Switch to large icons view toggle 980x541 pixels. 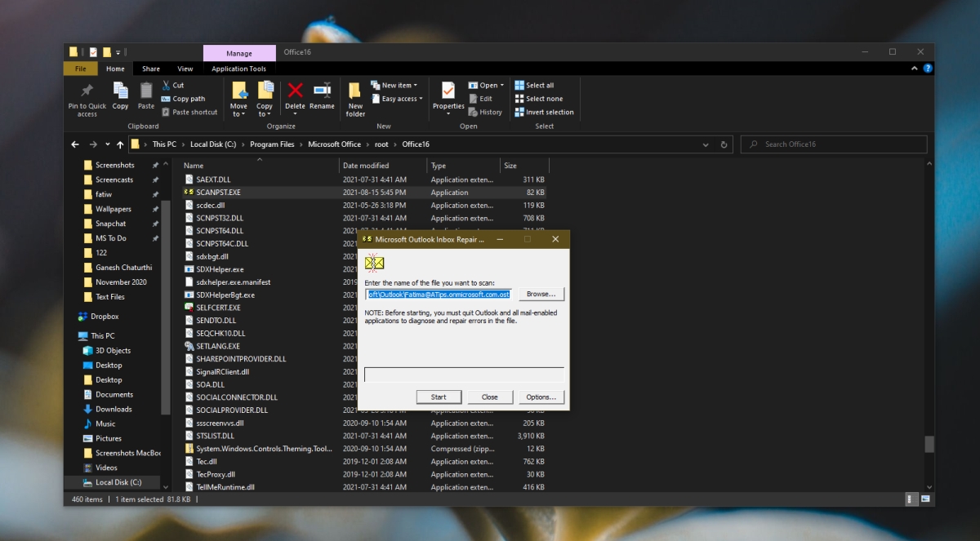927,499
